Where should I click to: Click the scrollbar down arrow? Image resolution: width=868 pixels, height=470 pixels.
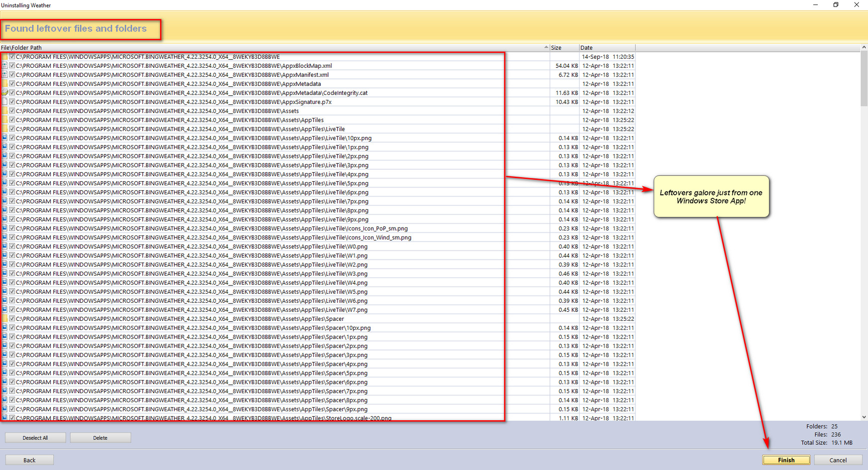click(x=864, y=417)
